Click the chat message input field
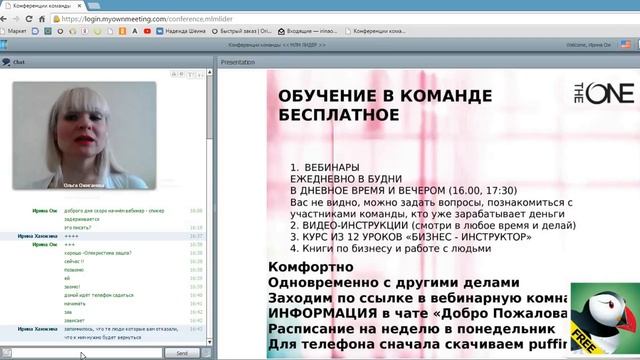Screen dimensions: 640x360 coord(88,353)
